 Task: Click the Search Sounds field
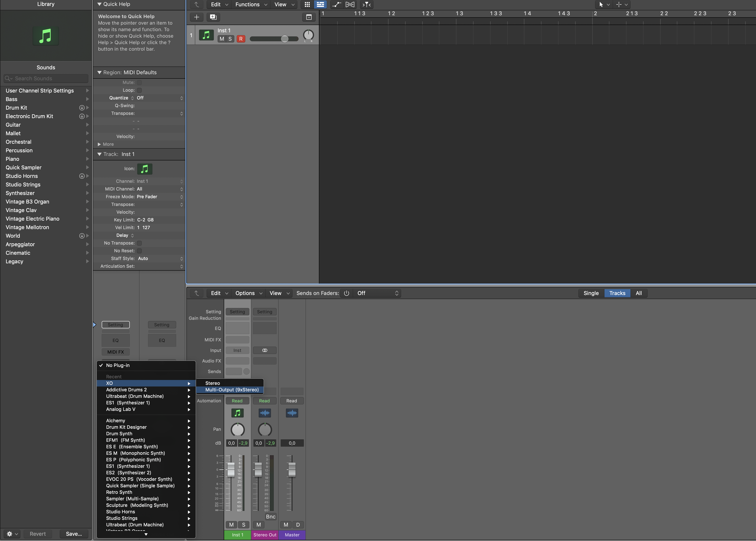pos(46,78)
